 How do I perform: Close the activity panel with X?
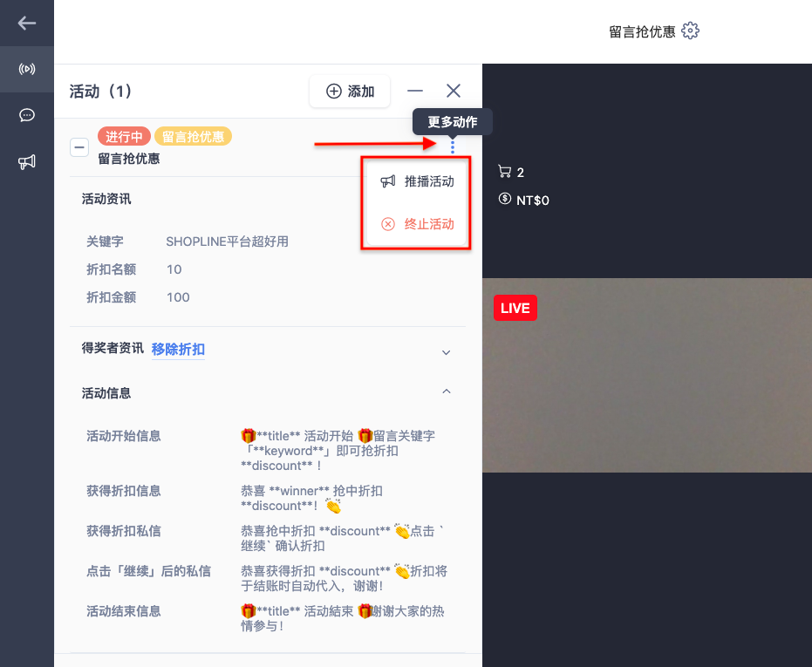(454, 92)
